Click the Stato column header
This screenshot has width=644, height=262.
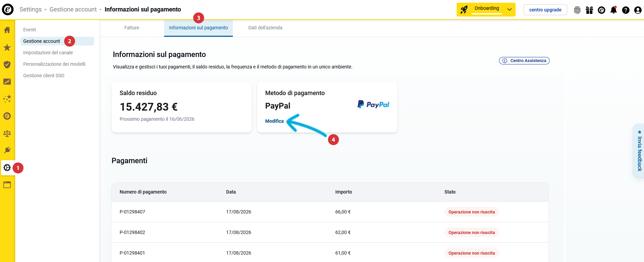(450, 192)
